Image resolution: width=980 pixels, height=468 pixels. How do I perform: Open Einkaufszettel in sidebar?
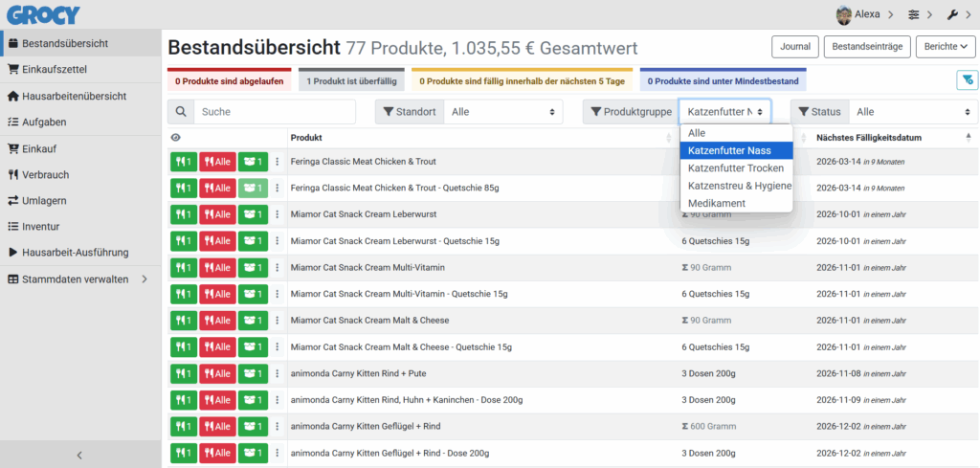click(x=80, y=69)
